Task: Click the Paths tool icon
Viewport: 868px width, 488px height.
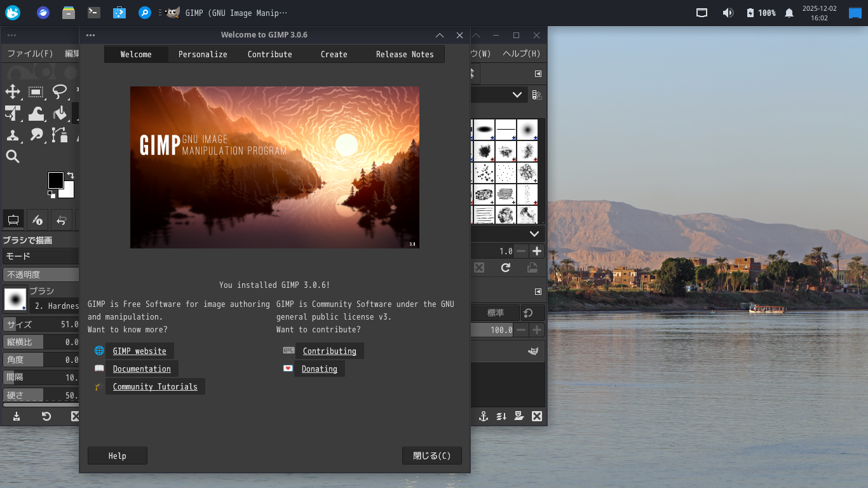Action: [60, 135]
